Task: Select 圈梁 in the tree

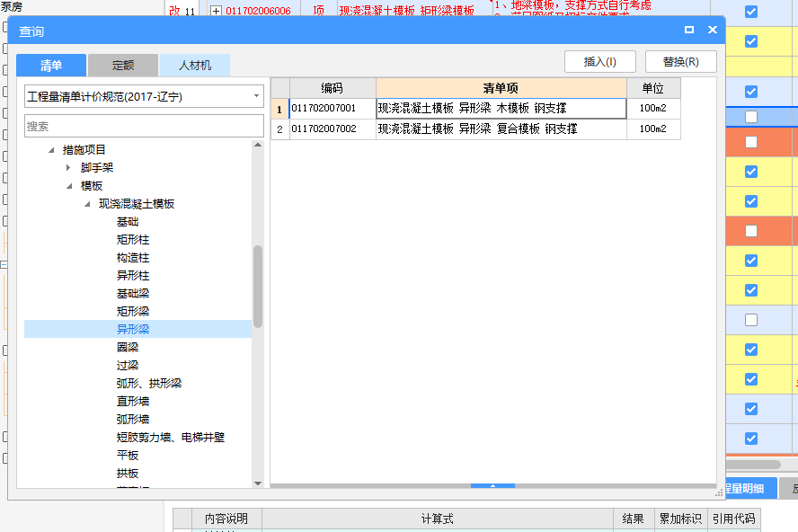Action: tap(128, 347)
